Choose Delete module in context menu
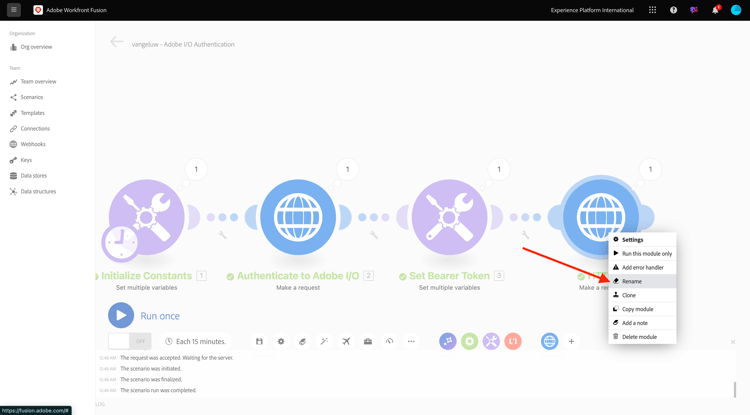This screenshot has width=750, height=415. (x=642, y=337)
